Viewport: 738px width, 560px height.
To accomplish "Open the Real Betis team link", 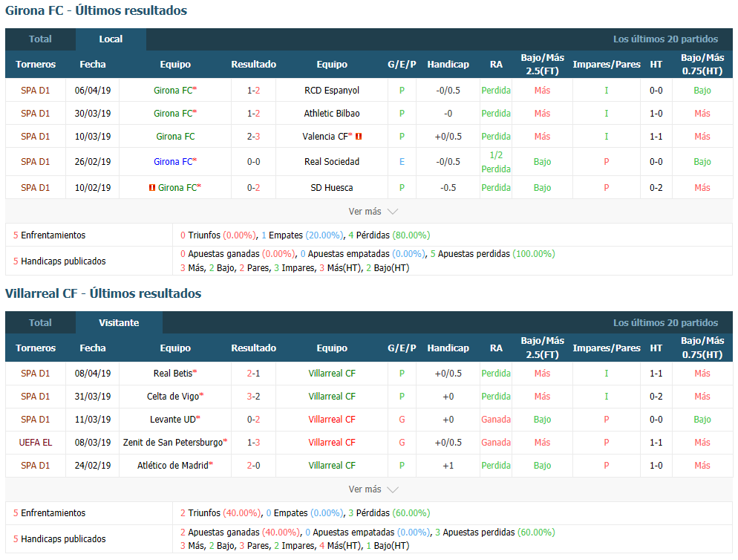I will [173, 374].
